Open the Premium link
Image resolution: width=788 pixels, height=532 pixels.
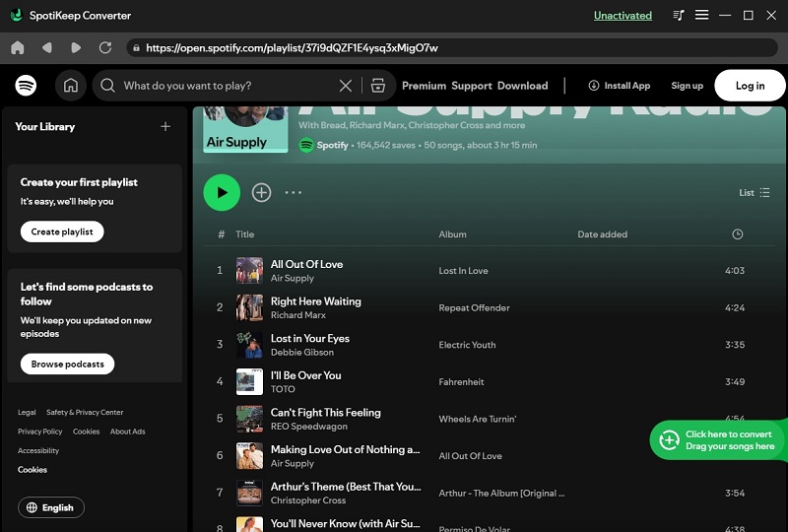(424, 86)
